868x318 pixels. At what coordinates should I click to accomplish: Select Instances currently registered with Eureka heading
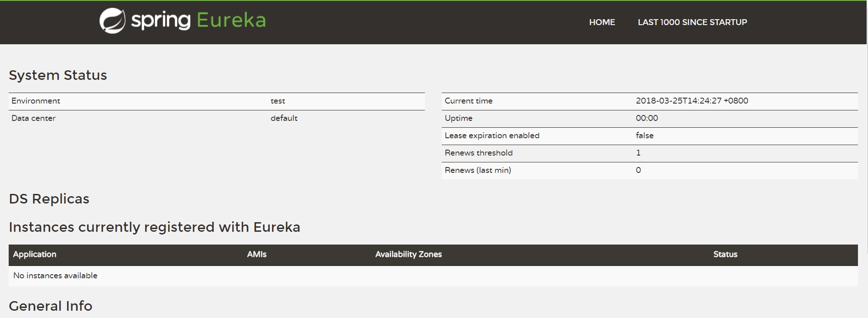click(x=155, y=227)
